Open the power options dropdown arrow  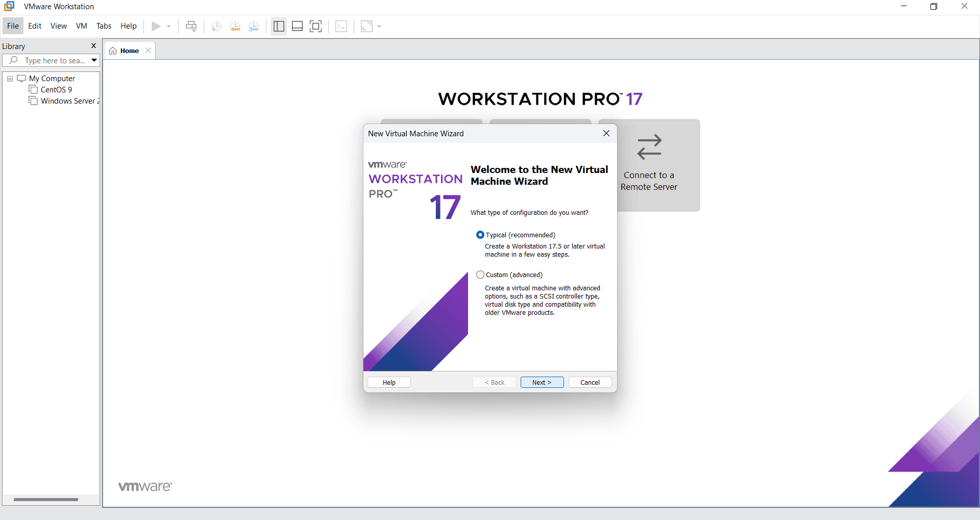point(169,26)
